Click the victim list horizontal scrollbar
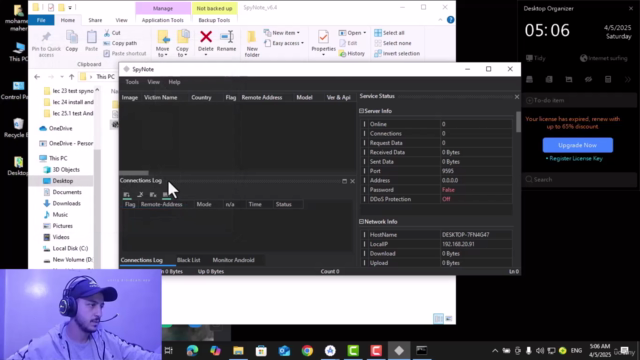This screenshot has width=640, height=360. click(134, 173)
